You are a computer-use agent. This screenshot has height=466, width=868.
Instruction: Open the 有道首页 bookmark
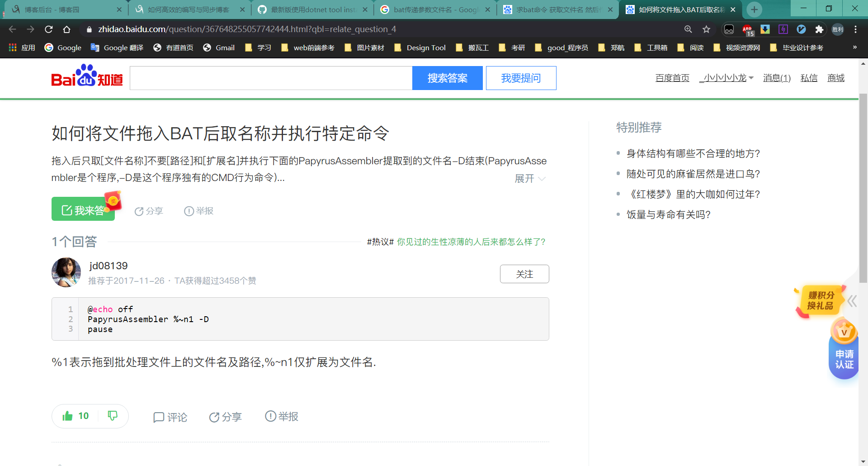pyautogui.click(x=174, y=48)
